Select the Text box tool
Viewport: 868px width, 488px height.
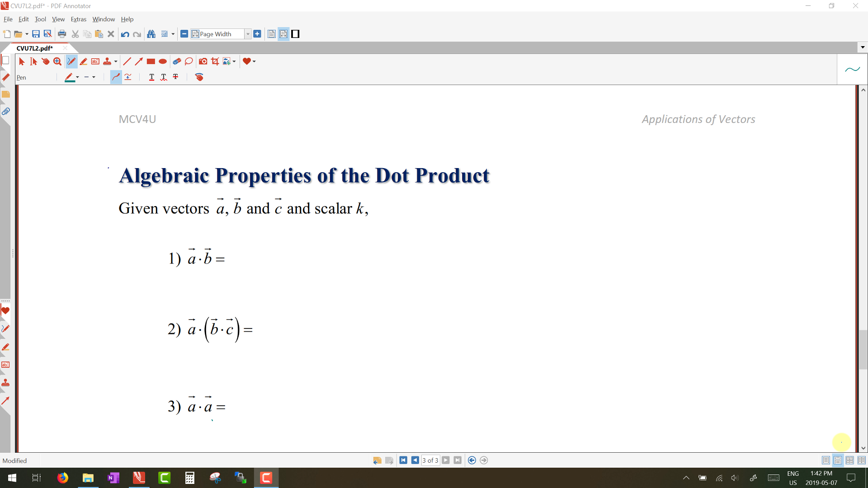tap(95, 61)
